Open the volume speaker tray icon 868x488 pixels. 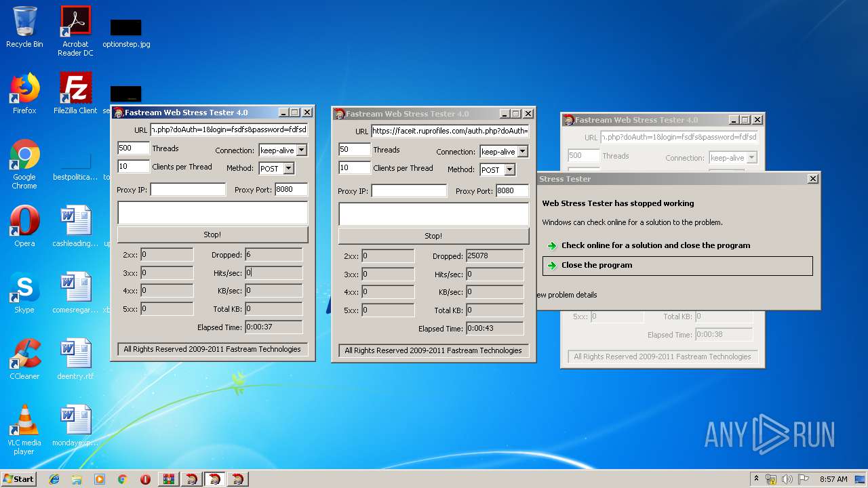point(787,479)
